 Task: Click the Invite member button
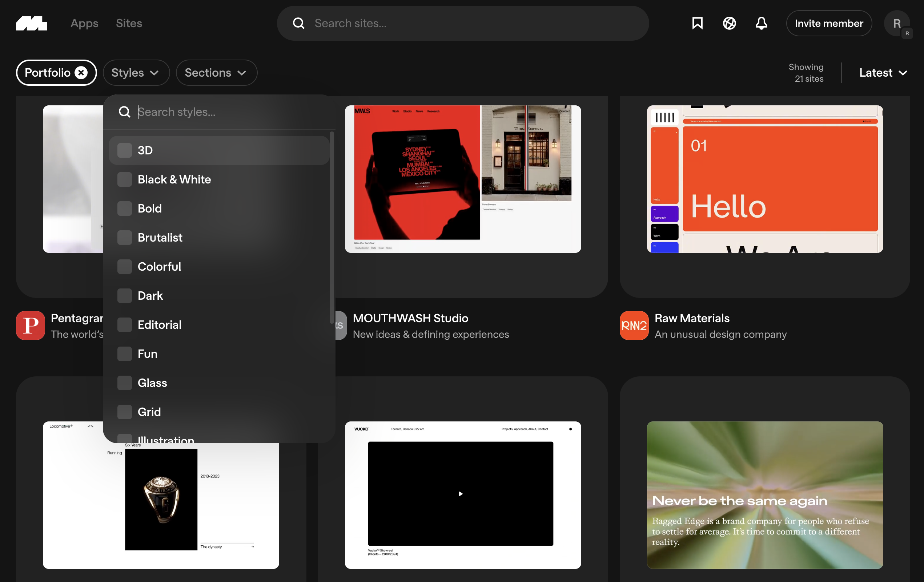pos(829,23)
